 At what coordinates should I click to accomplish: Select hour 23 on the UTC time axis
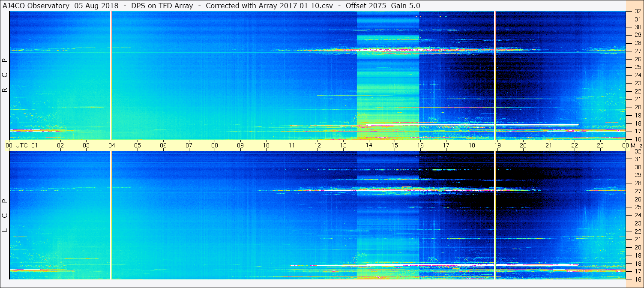click(x=600, y=145)
